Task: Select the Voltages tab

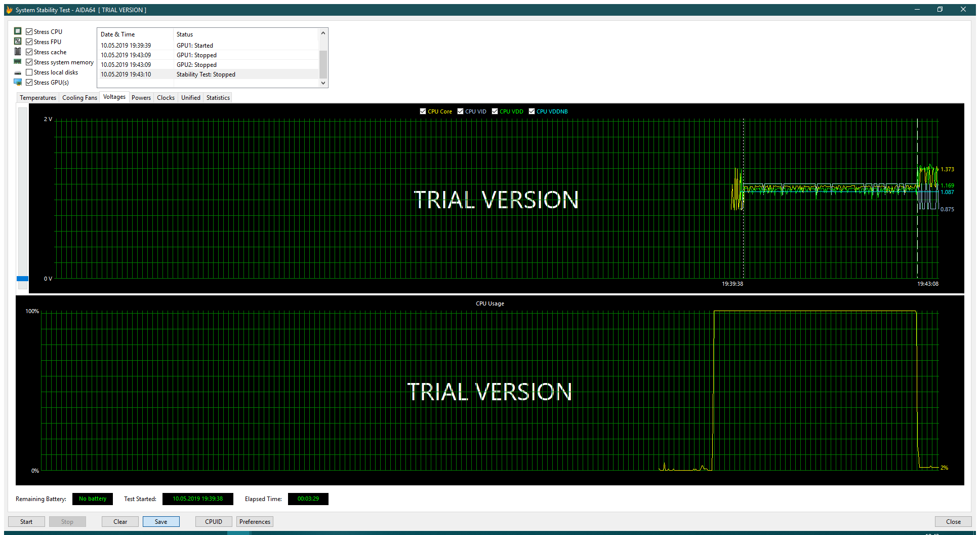Action: (114, 97)
